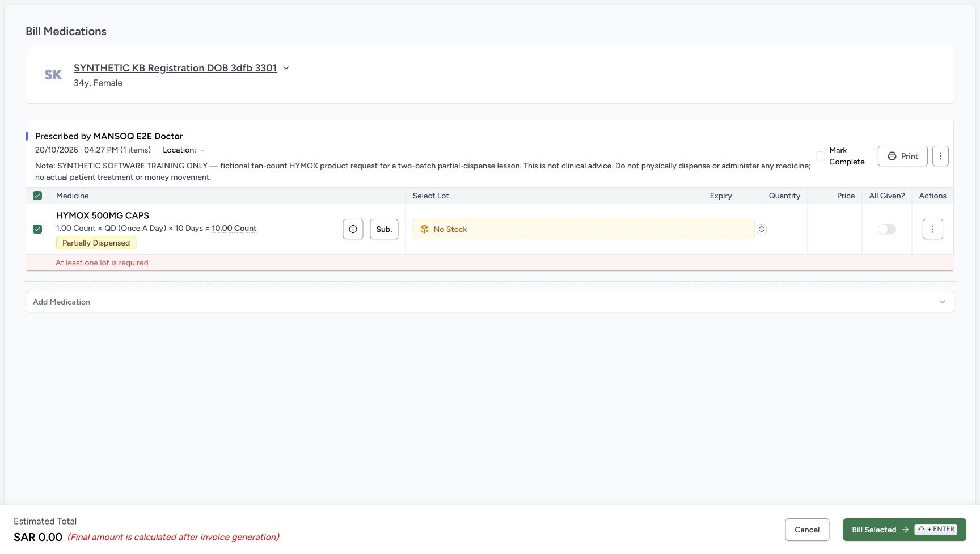The image size is (980, 554).
Task: Open the No Stock lot selector
Action: click(x=583, y=229)
